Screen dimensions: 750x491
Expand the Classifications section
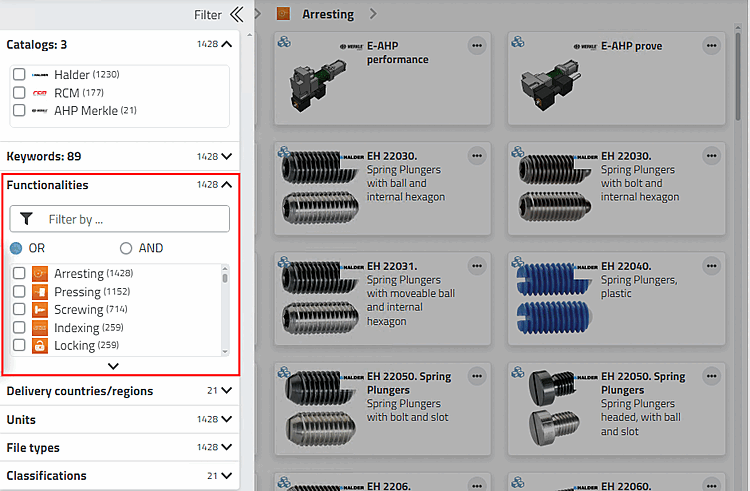227,476
